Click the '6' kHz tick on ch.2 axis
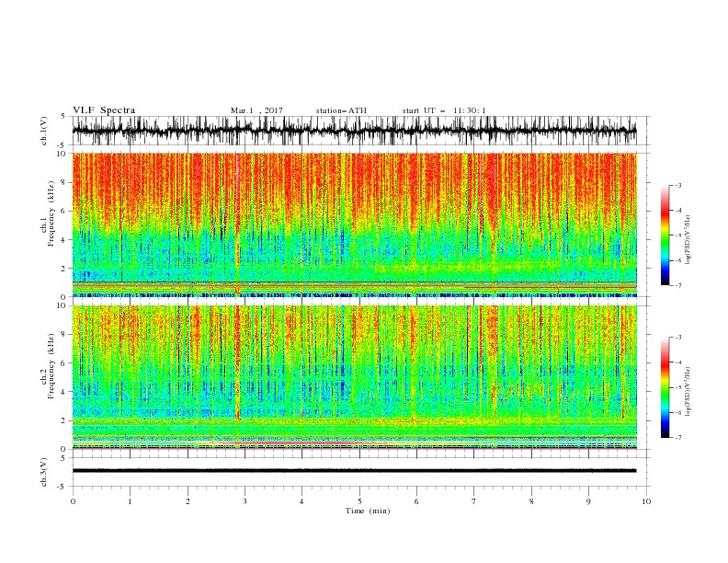This screenshot has width=728, height=563. tap(64, 363)
